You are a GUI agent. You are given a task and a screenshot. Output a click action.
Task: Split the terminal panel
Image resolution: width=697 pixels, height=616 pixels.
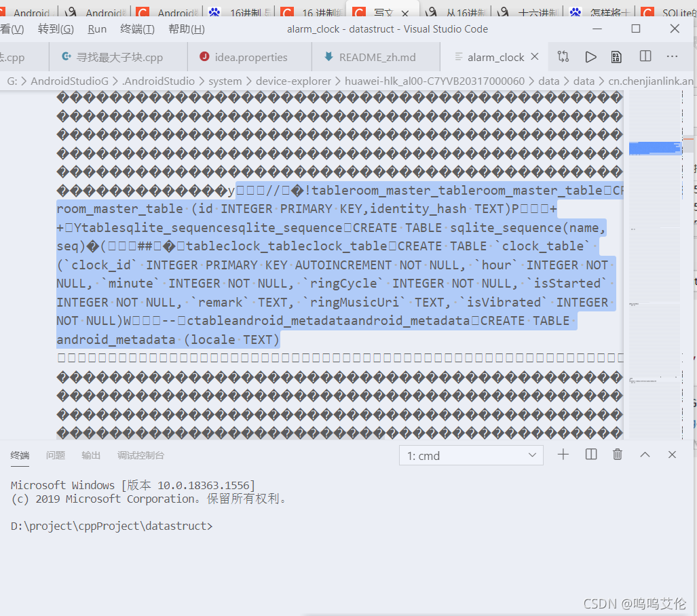tap(591, 455)
